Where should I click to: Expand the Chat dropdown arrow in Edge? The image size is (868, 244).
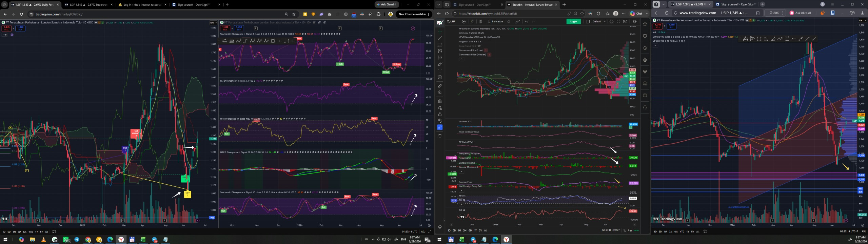pos(647,14)
